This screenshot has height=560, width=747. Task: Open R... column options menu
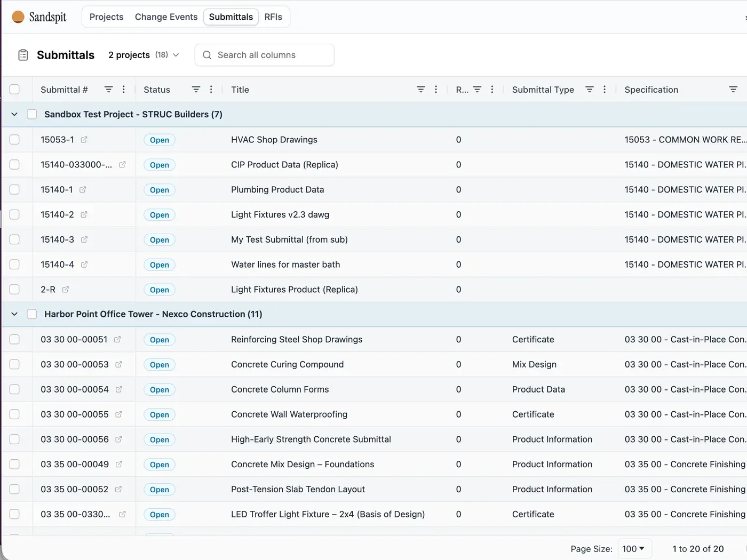492,90
